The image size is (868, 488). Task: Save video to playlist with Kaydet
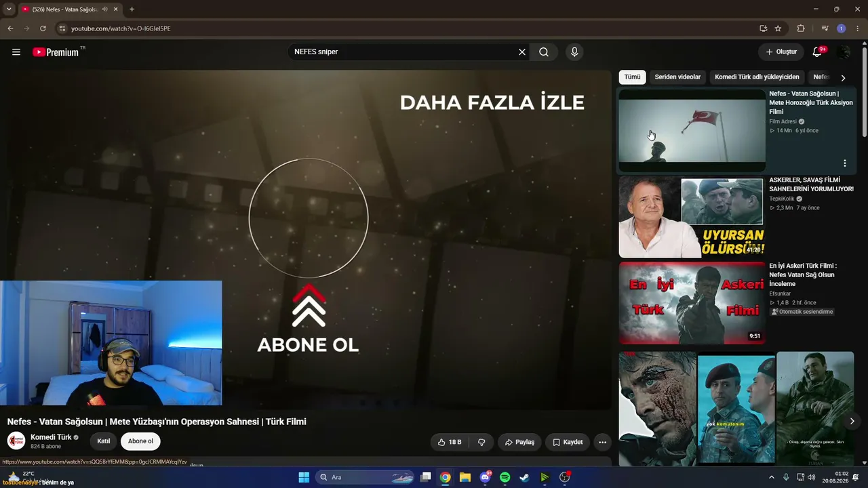(568, 442)
